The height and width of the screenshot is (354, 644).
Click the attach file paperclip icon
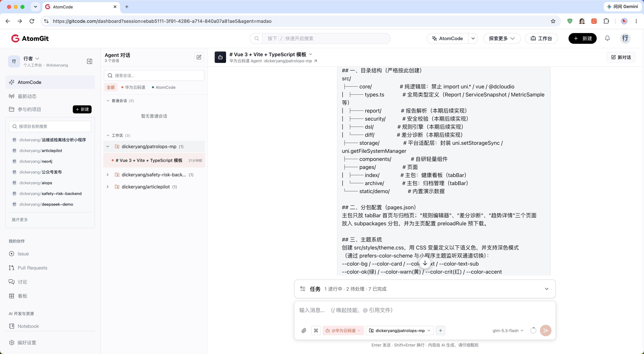pyautogui.click(x=304, y=331)
